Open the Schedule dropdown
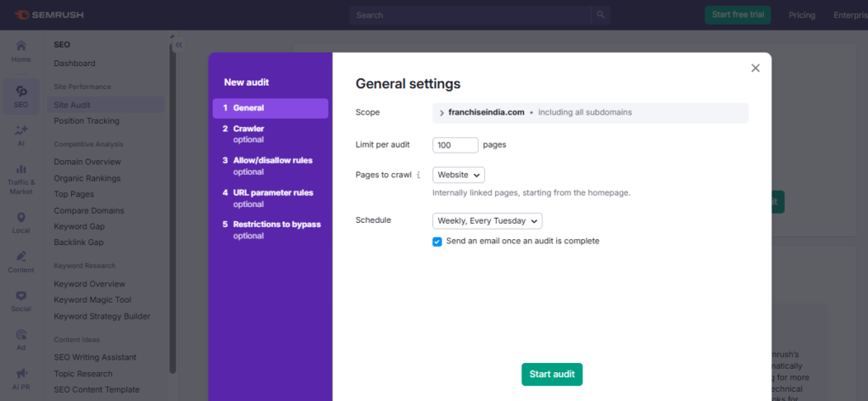The width and height of the screenshot is (868, 401). click(487, 220)
